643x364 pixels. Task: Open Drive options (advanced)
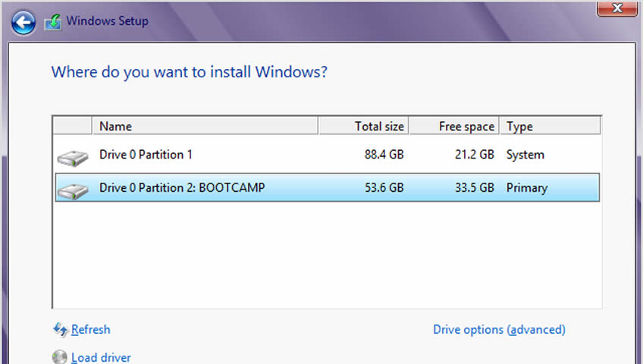(499, 330)
